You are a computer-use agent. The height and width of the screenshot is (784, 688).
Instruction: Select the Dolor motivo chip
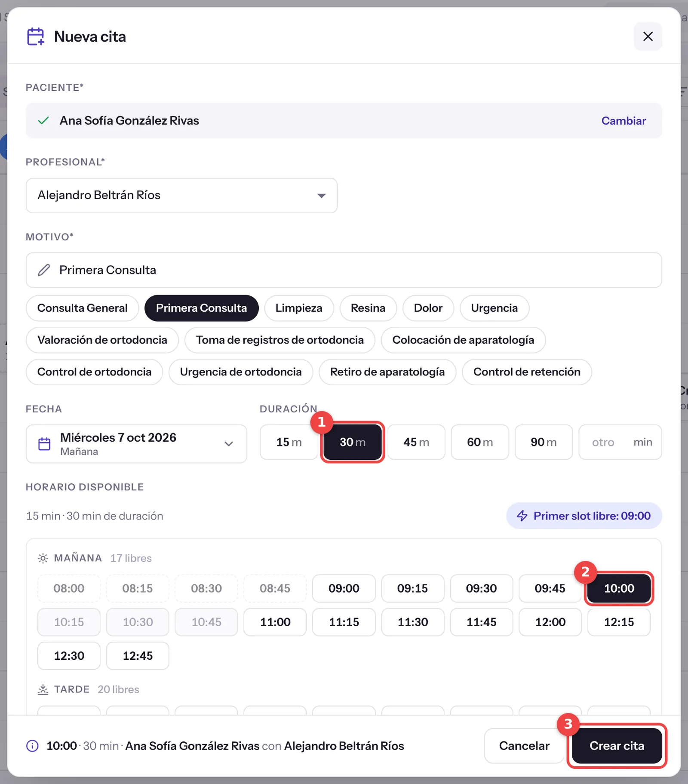428,308
